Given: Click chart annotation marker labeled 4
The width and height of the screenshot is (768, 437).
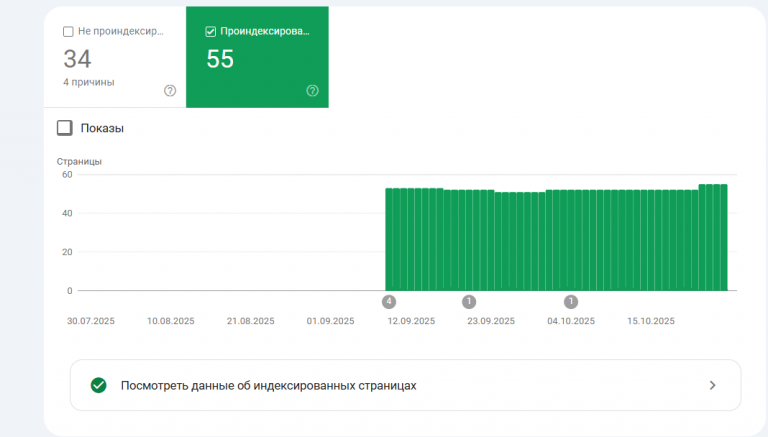Looking at the screenshot, I should tap(389, 302).
